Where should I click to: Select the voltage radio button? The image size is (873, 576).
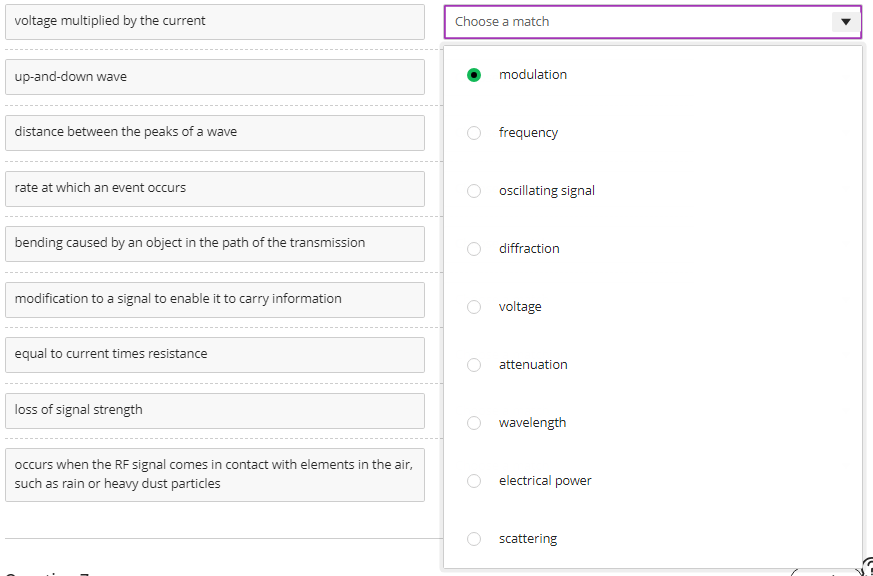(474, 307)
